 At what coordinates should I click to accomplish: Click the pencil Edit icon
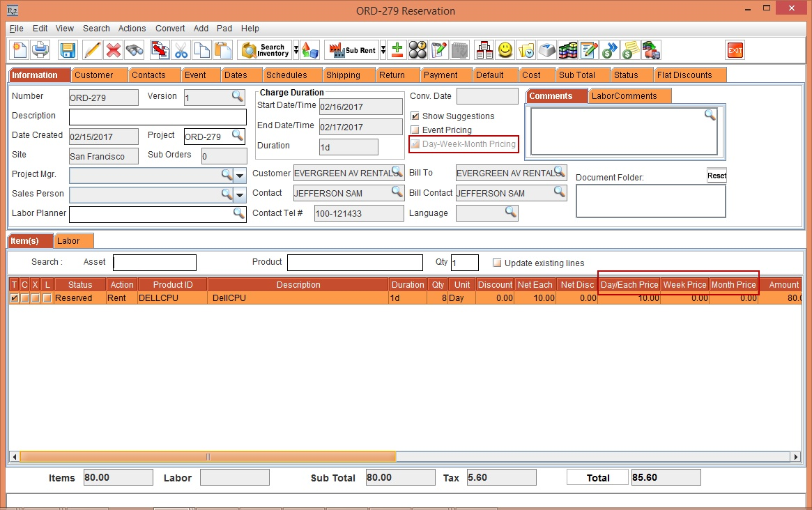coord(92,50)
